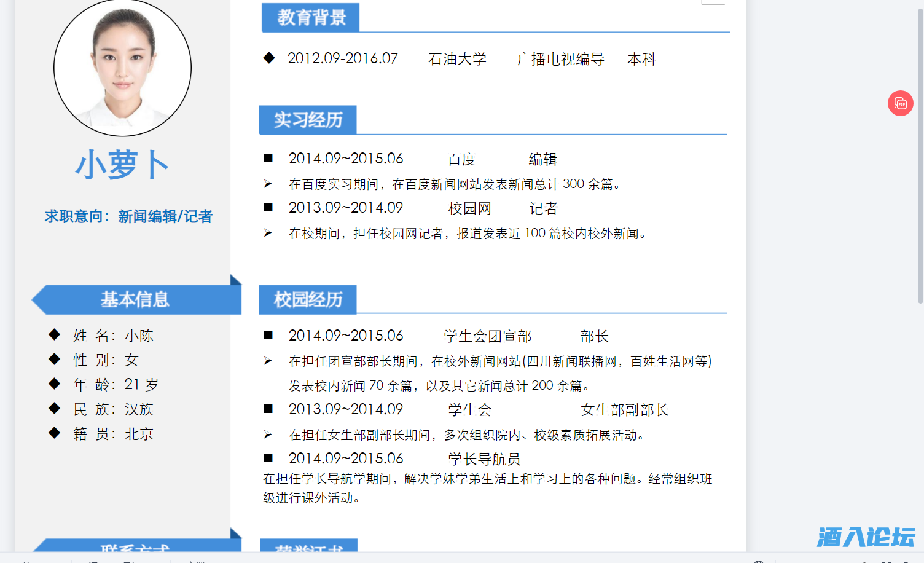The image size is (924, 563).
Task: Click the 基本信息 banner header
Action: point(135,300)
